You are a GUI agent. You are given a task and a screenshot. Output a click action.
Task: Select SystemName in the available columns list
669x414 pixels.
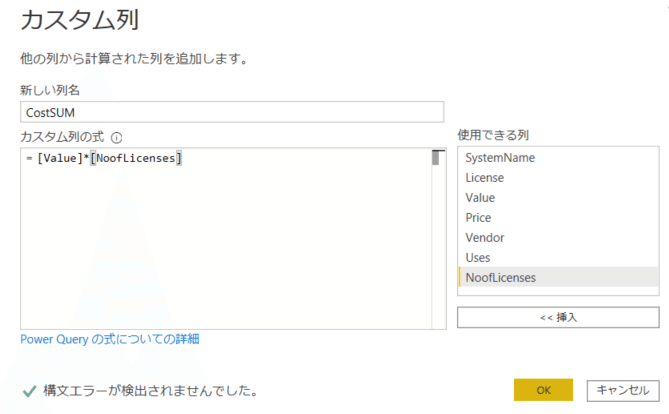[x=500, y=158]
